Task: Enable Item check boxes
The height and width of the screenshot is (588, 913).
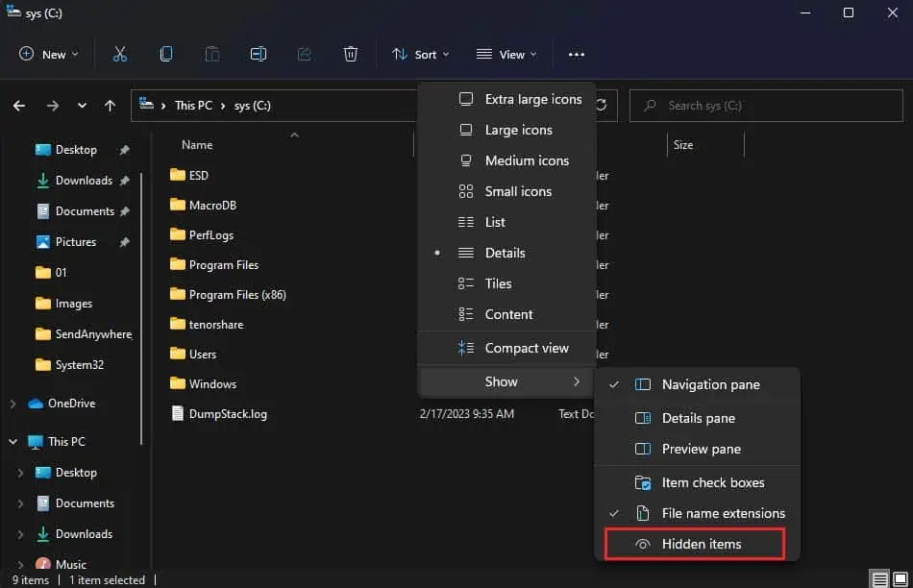Action: tap(697, 482)
